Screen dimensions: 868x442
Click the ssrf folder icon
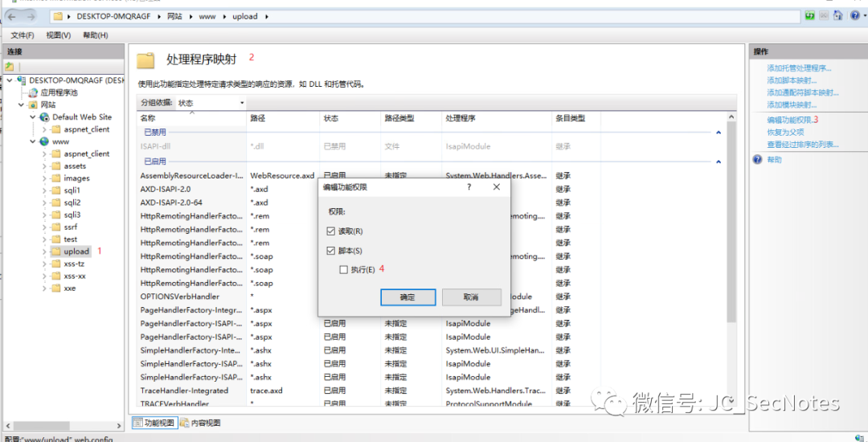pos(55,227)
